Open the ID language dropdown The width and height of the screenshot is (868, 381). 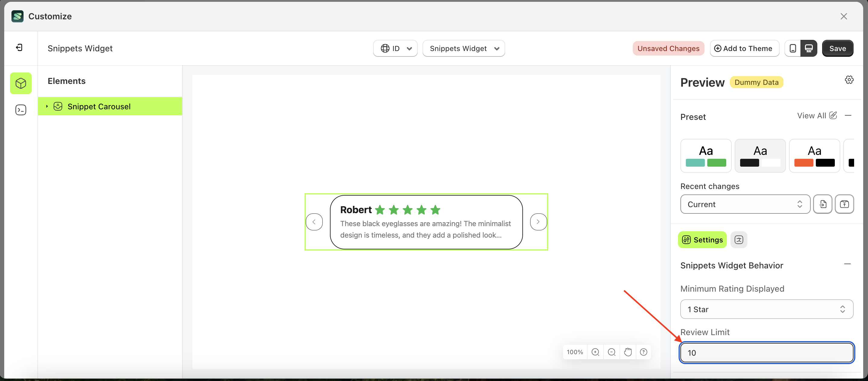point(395,48)
